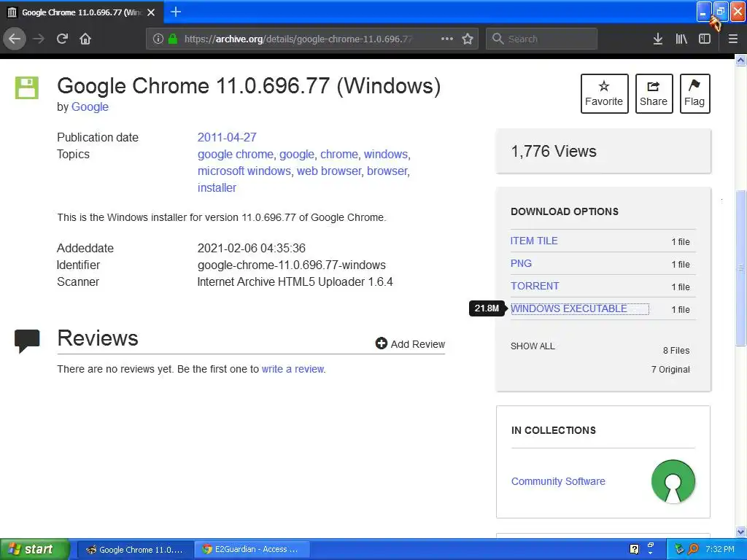Bookmark this page with the star icon
Image resolution: width=747 pixels, height=560 pixels.
468,39
